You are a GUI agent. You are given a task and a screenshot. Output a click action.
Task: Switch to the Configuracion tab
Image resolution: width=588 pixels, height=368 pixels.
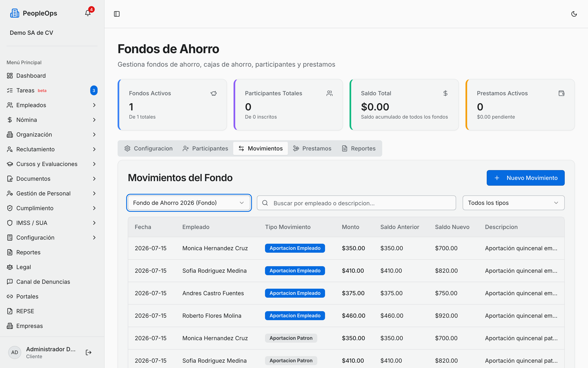[148, 148]
